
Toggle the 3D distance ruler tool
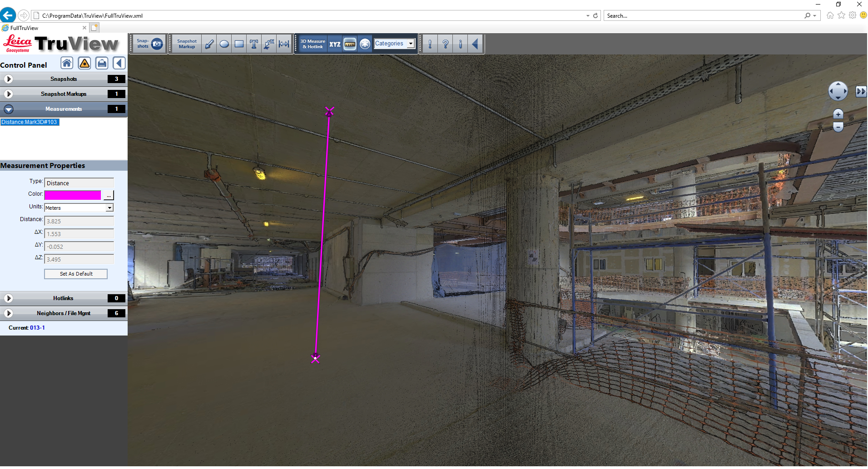[x=350, y=44]
